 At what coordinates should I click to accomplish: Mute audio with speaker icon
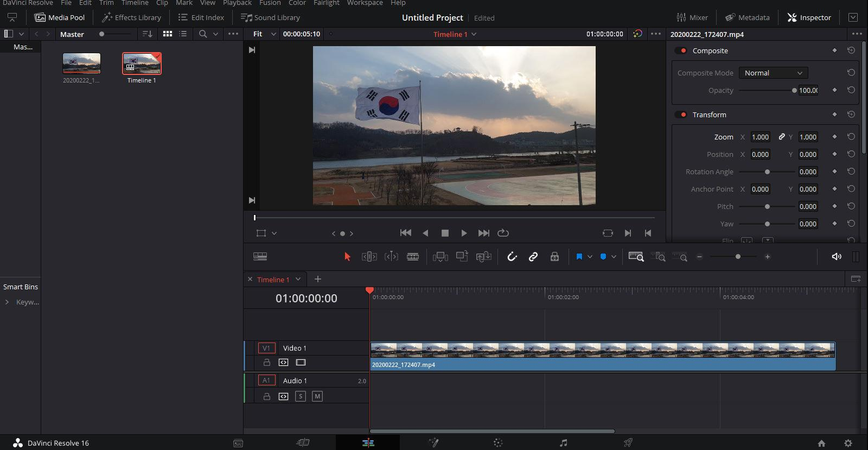(x=837, y=257)
